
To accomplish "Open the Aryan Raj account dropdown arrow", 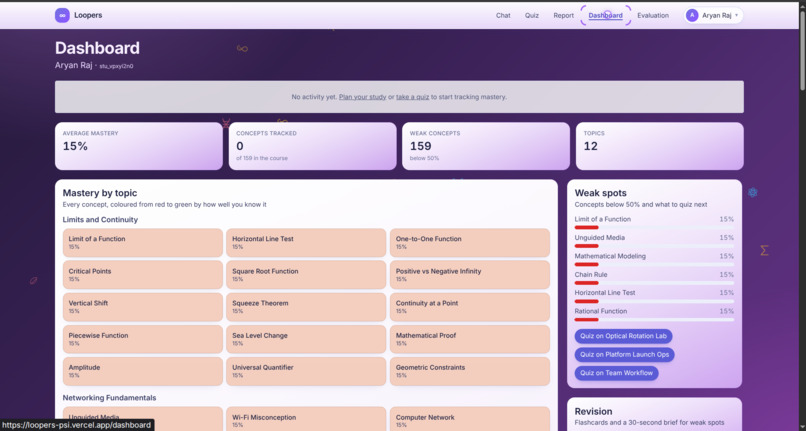I will coord(736,15).
